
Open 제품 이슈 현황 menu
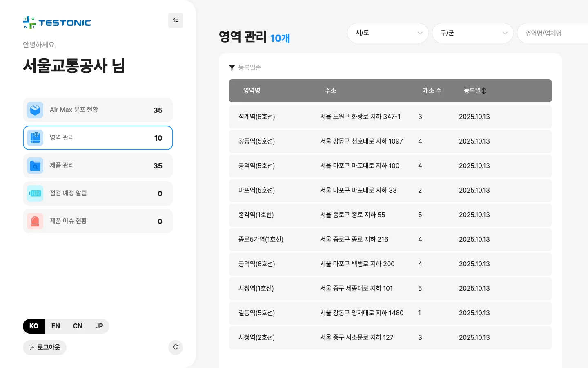98,221
